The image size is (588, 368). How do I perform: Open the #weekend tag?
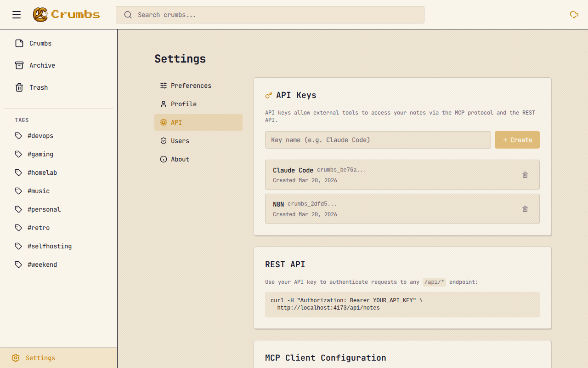point(59,264)
